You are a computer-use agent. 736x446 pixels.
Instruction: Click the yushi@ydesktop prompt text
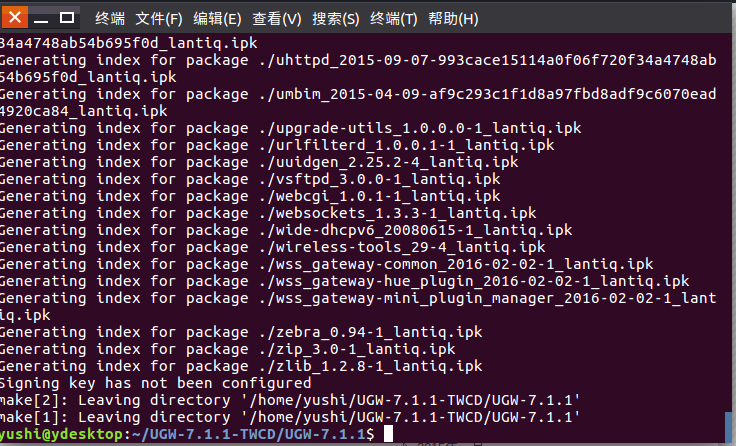(x=61, y=434)
